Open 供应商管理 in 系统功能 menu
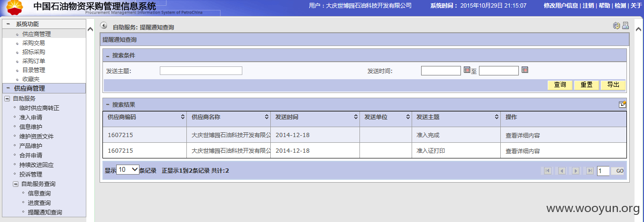The width and height of the screenshot is (644, 222). point(37,34)
